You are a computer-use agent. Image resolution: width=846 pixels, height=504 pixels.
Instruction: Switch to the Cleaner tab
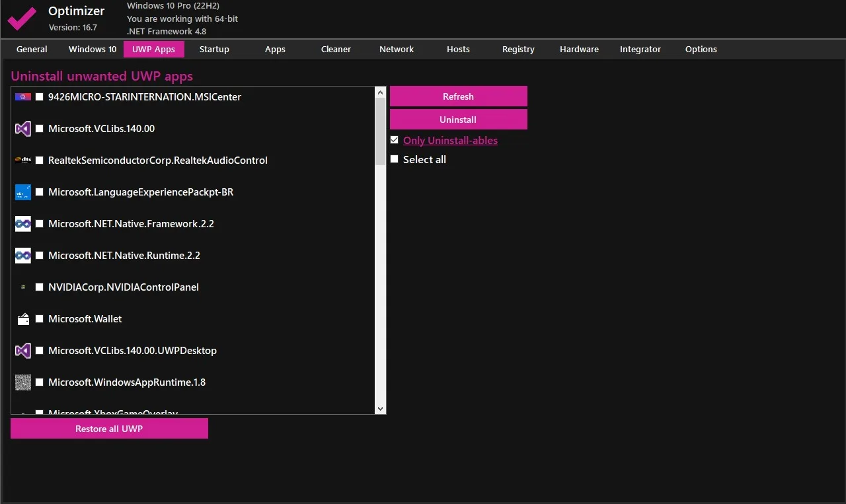tap(336, 50)
